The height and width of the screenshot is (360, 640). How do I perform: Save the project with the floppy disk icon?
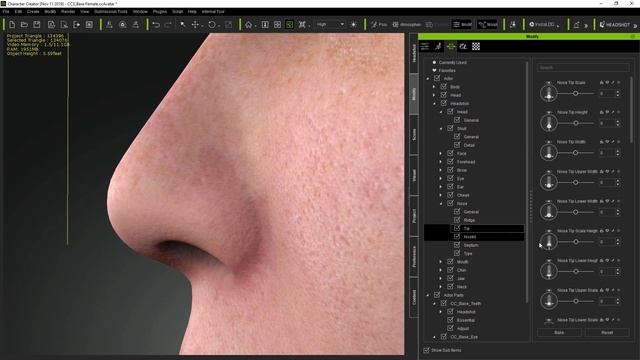point(37,24)
